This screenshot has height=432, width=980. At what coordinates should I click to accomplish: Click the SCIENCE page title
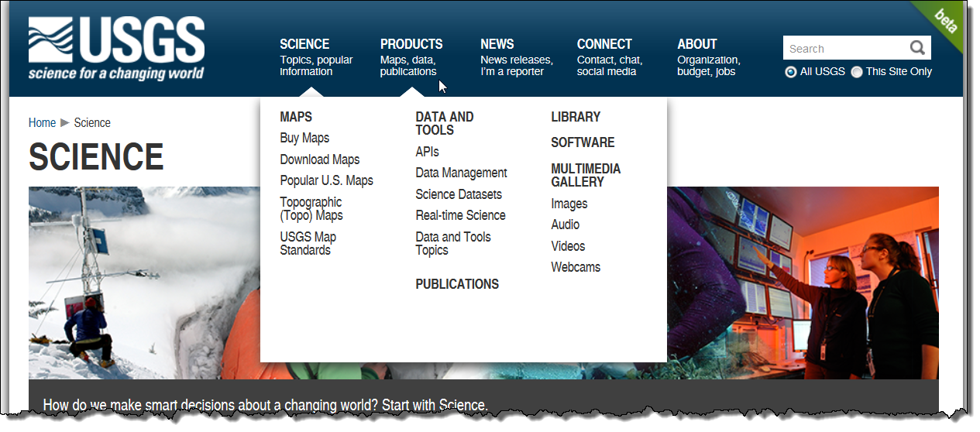tap(96, 157)
